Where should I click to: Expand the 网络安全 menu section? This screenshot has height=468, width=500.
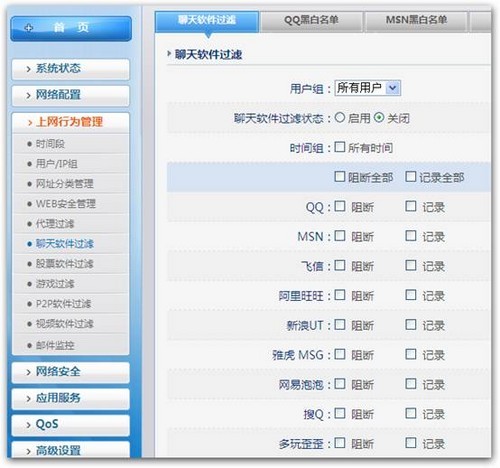[71, 372]
